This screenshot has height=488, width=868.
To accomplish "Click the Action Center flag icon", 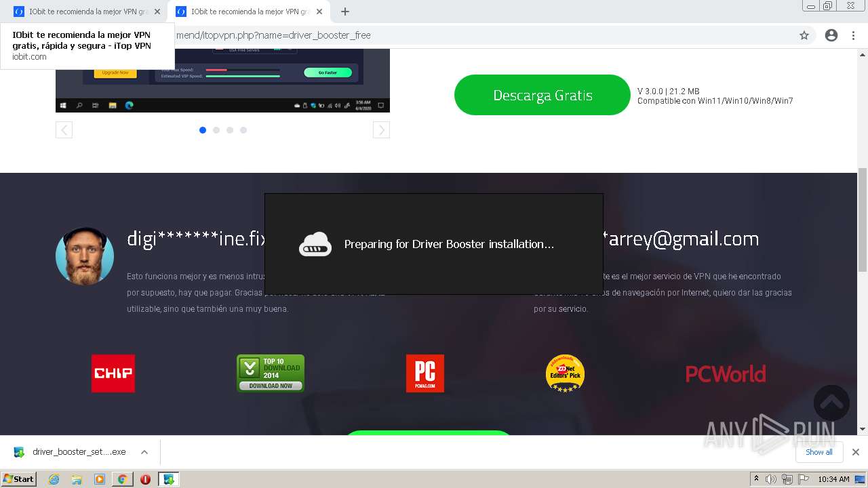I will [804, 479].
